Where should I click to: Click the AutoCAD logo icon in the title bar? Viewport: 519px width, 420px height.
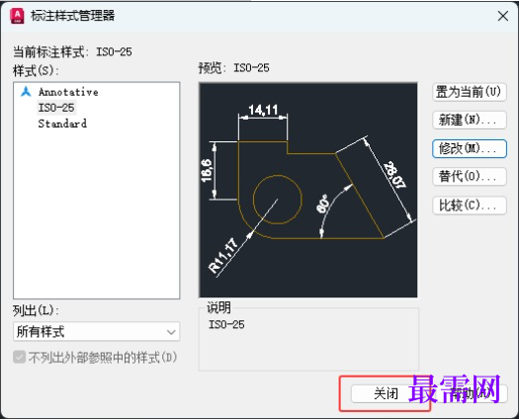[17, 16]
